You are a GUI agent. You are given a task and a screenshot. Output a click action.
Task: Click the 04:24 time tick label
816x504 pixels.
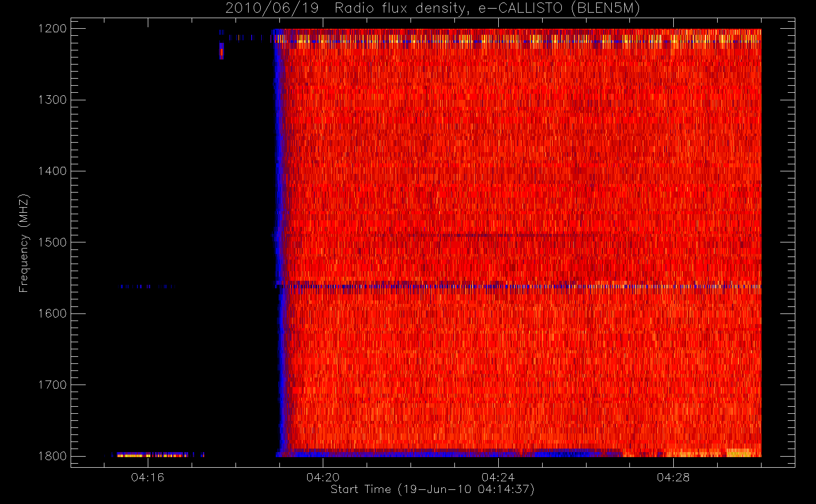[x=498, y=477]
